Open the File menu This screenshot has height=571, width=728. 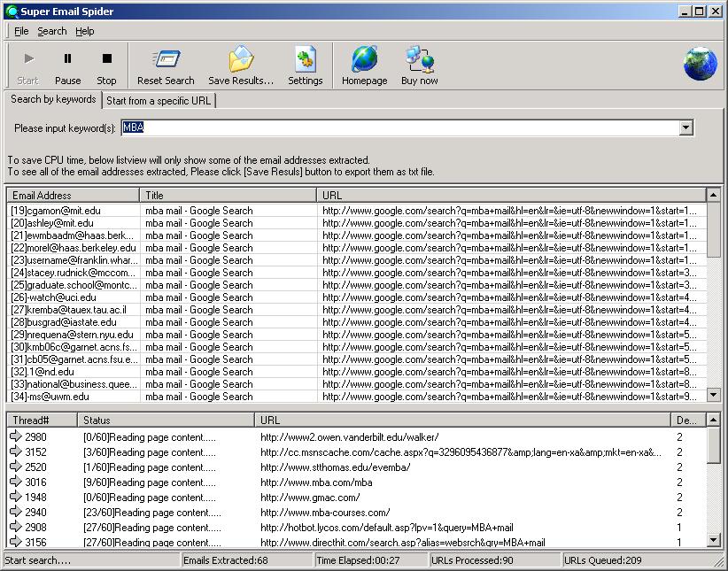(21, 31)
